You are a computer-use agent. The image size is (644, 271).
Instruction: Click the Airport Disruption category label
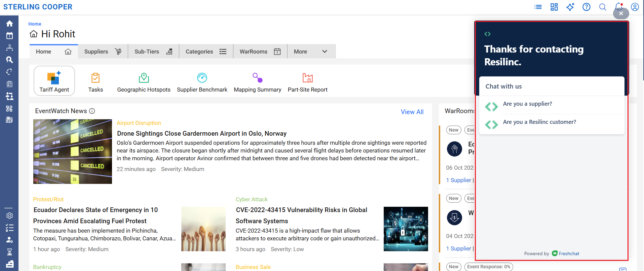tap(139, 123)
